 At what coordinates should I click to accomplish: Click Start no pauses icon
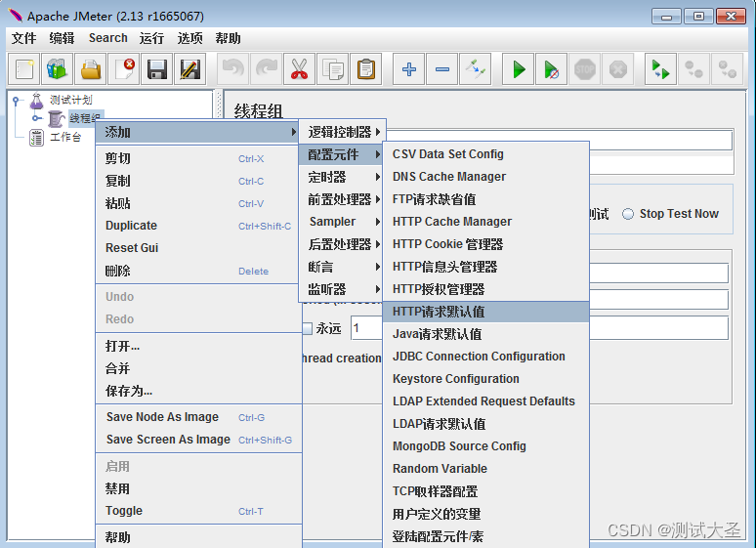click(x=551, y=69)
